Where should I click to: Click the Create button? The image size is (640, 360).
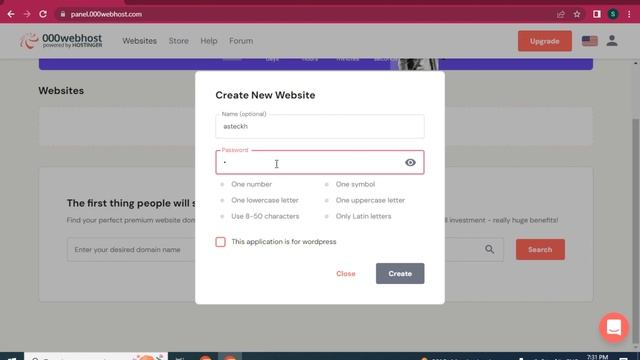(x=400, y=273)
